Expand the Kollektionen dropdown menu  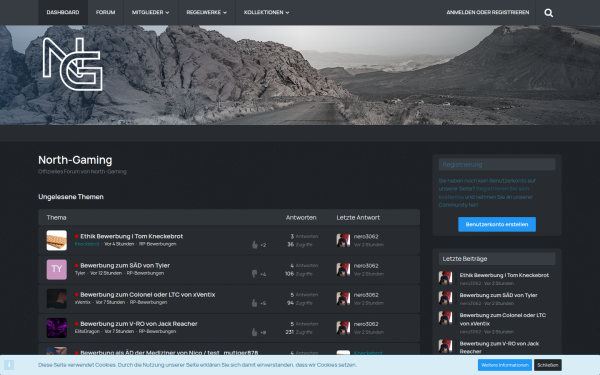(x=266, y=12)
